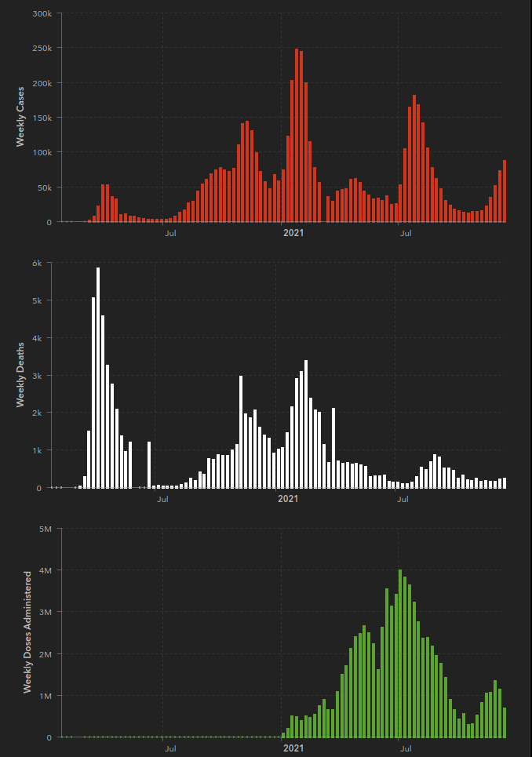The width and height of the screenshot is (532, 757).
Task: Click the 3k tick label on the deaths axis
Action: [x=36, y=375]
